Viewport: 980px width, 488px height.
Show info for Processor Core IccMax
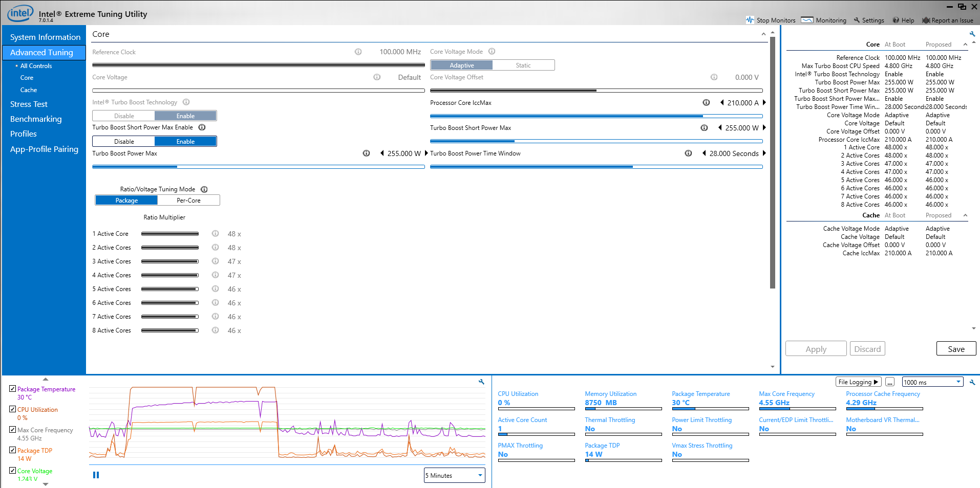706,102
